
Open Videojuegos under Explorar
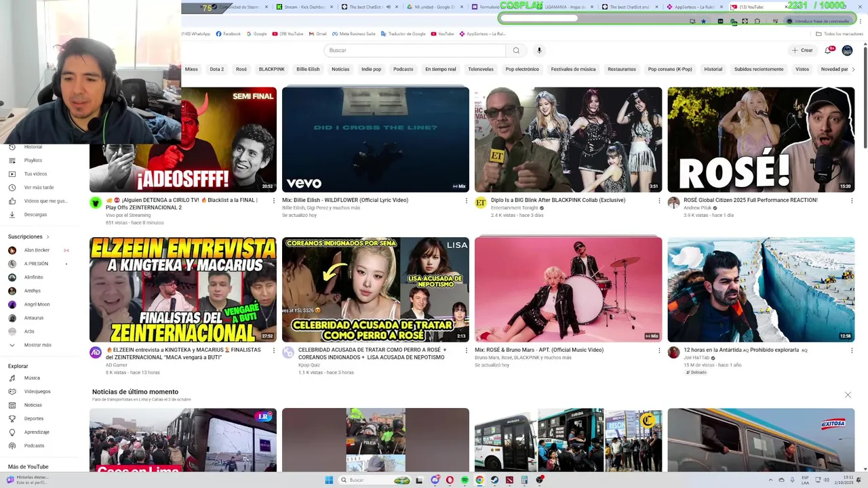pyautogui.click(x=37, y=392)
